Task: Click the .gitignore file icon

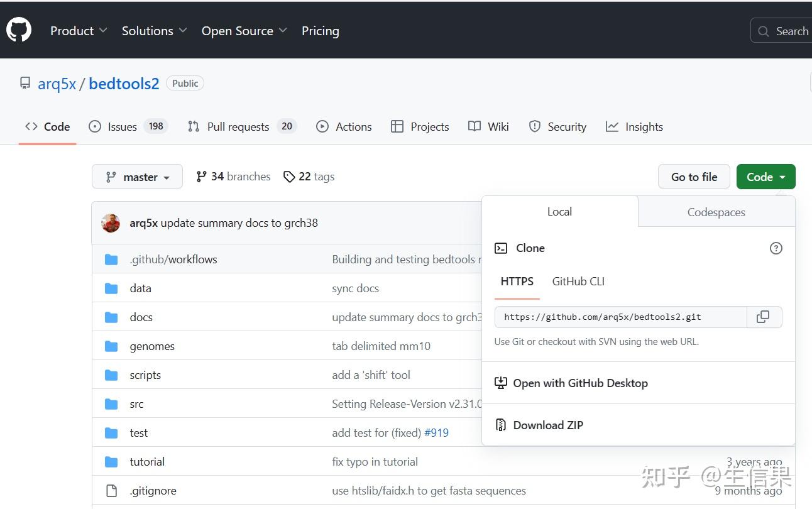Action: click(111, 491)
